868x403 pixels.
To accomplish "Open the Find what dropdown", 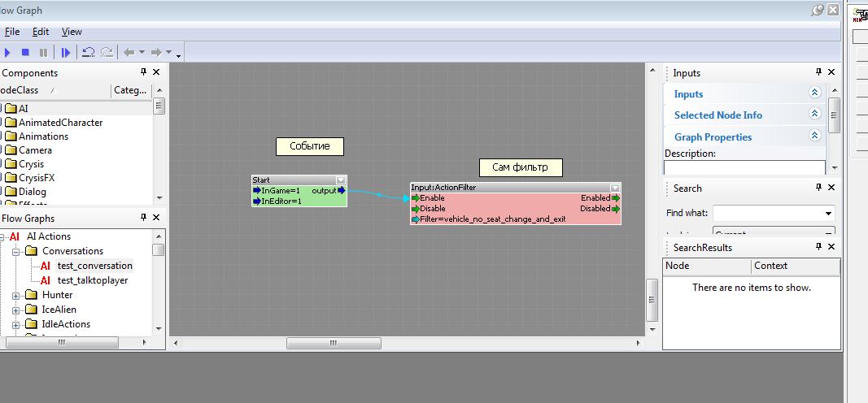I will tap(828, 214).
